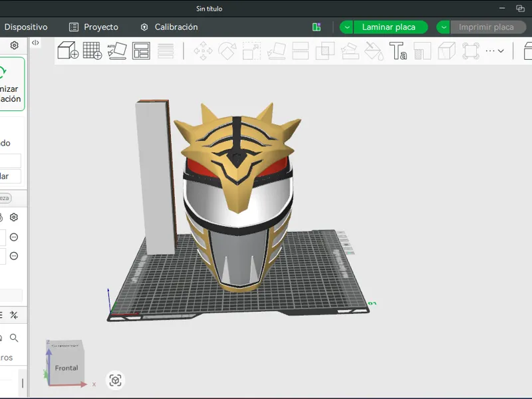Select the Scale tool

pos(252,51)
